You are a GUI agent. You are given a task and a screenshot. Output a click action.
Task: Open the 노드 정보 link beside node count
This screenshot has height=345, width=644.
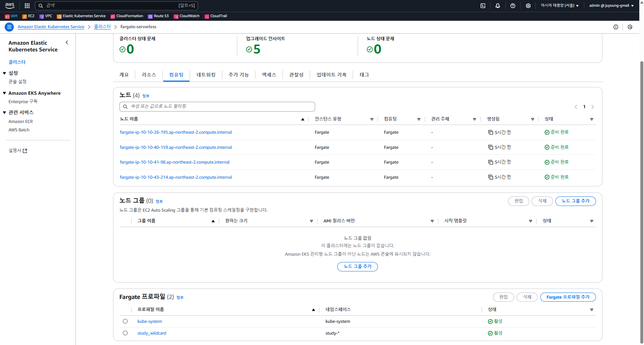click(x=146, y=96)
